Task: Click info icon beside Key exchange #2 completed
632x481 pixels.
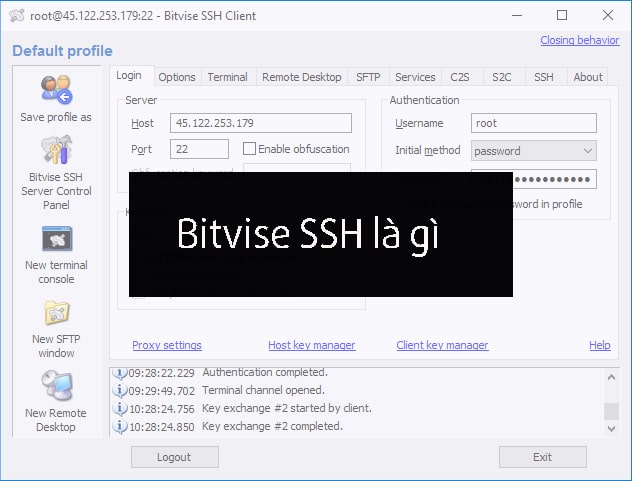Action: click(x=120, y=426)
